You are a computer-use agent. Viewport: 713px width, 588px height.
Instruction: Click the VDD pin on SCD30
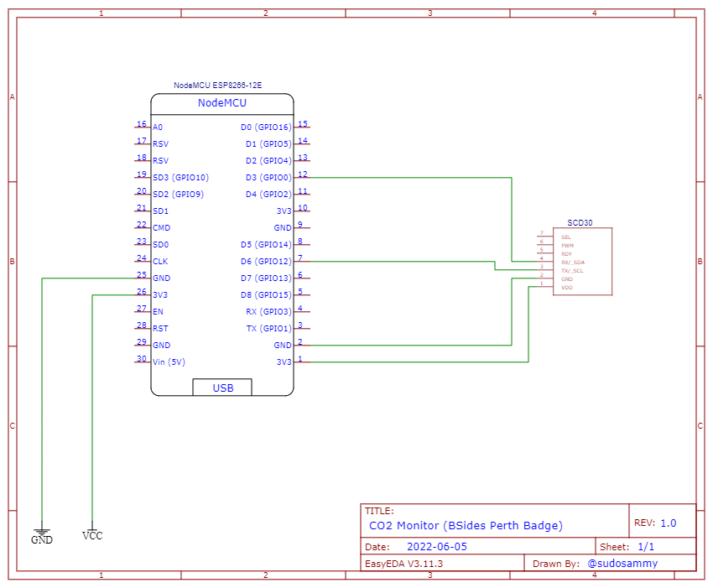566,288
